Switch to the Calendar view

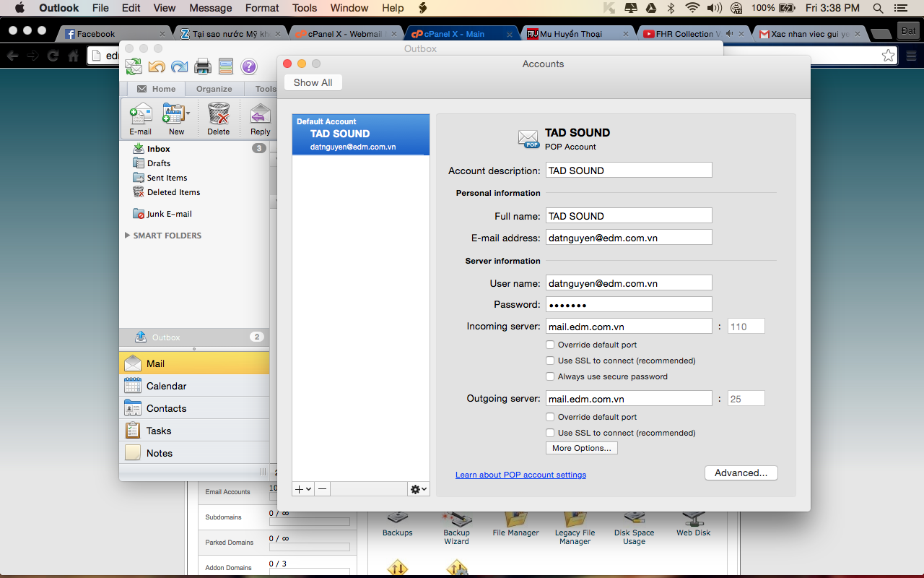click(194, 386)
